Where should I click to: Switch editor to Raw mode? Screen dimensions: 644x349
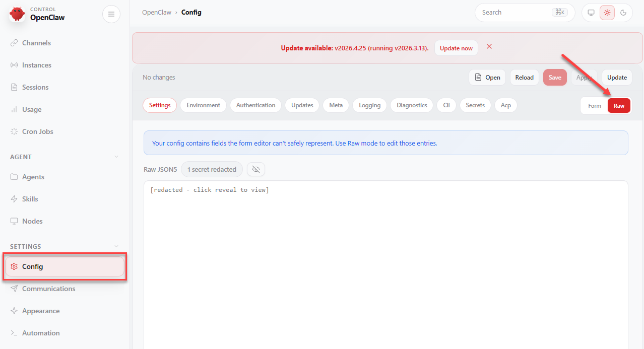[x=619, y=106]
